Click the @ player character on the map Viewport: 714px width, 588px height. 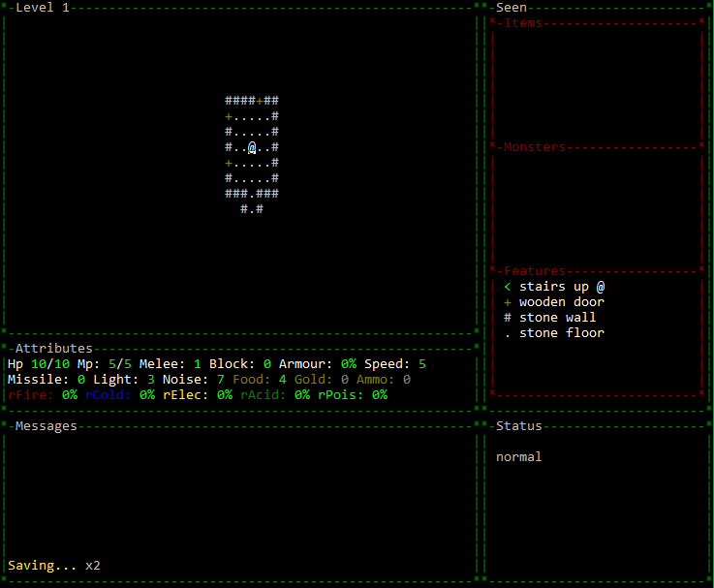point(252,147)
